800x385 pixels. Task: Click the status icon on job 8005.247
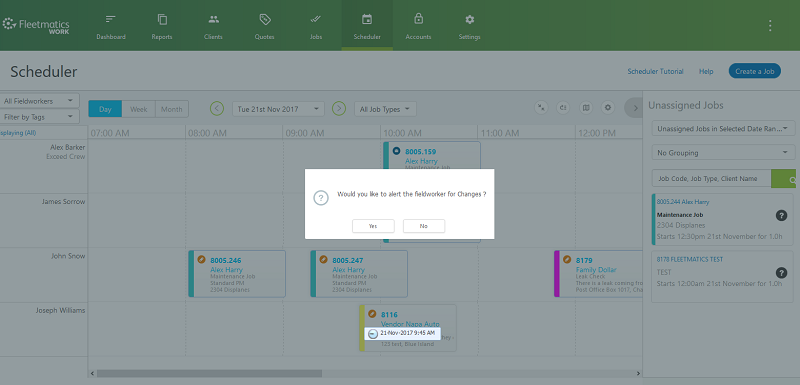[x=323, y=260]
